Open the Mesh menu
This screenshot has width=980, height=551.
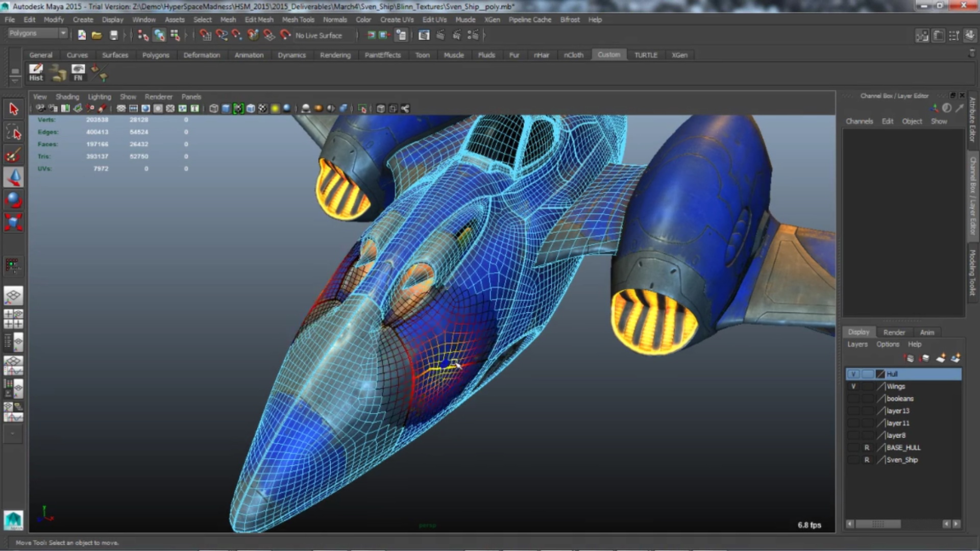[228, 19]
